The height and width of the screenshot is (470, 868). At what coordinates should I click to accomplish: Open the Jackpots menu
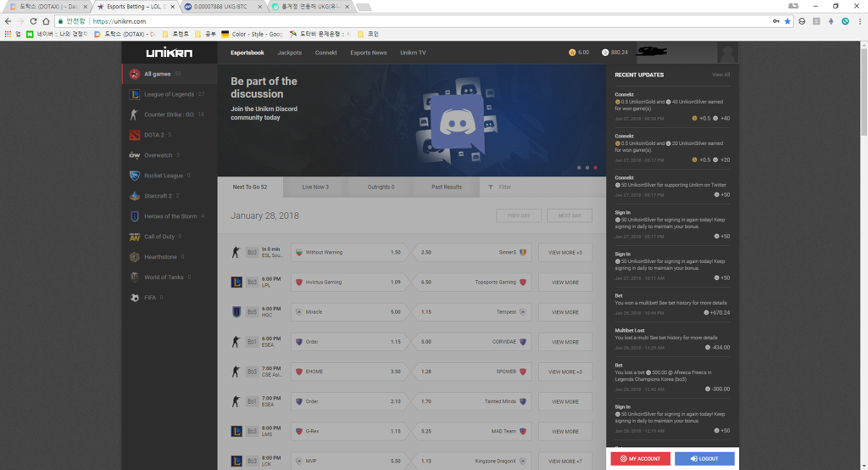(290, 53)
